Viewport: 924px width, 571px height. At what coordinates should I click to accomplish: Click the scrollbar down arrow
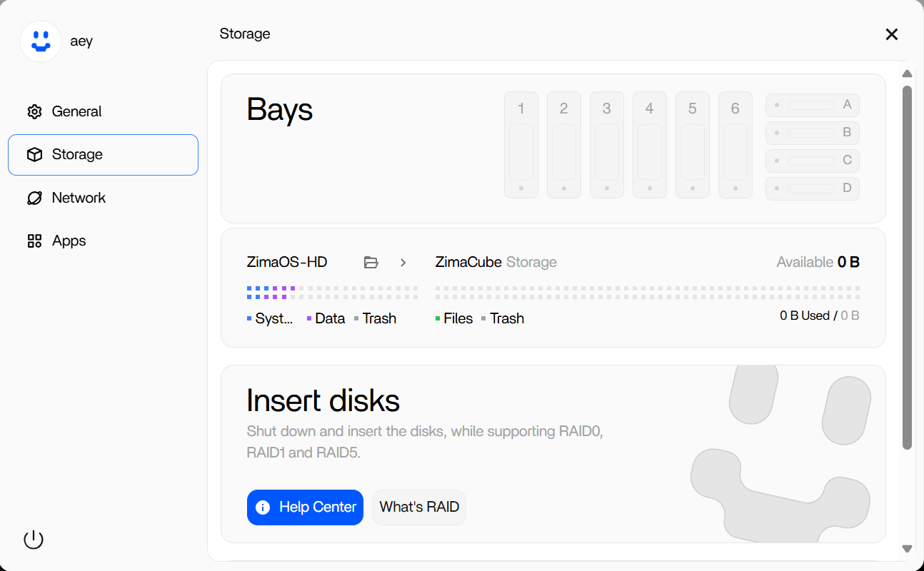coord(908,549)
